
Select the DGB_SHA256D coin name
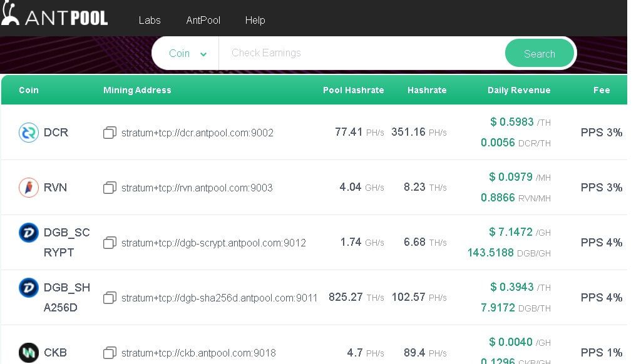66,298
